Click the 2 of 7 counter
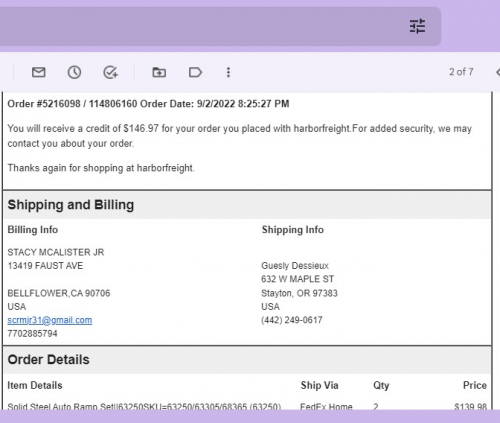 pyautogui.click(x=461, y=72)
